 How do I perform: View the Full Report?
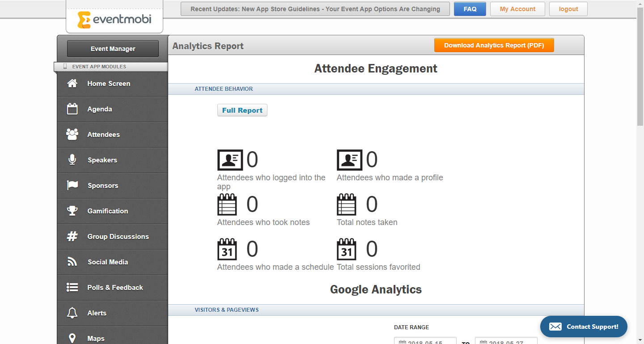242,110
